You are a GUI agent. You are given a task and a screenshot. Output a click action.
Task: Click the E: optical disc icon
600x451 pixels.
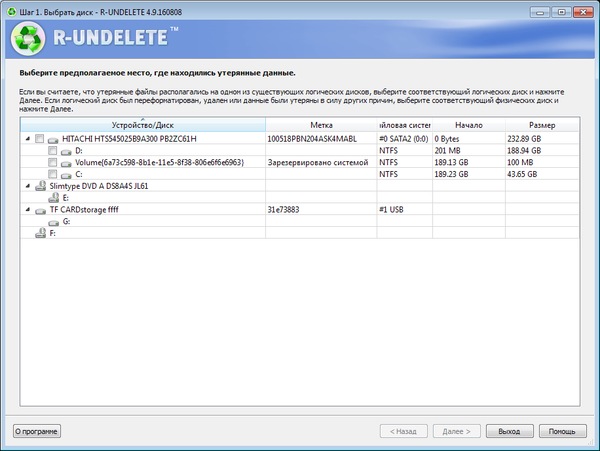(x=53, y=198)
